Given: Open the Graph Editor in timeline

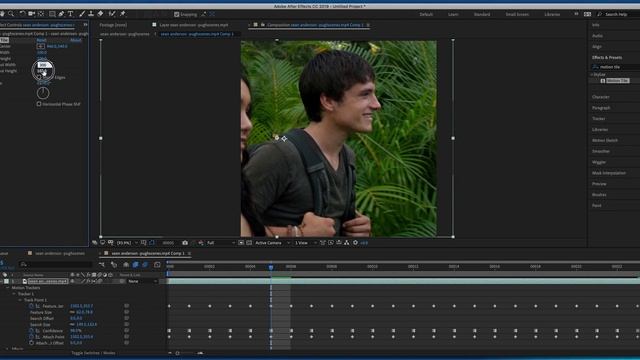Looking at the screenshot, I should coord(157,265).
